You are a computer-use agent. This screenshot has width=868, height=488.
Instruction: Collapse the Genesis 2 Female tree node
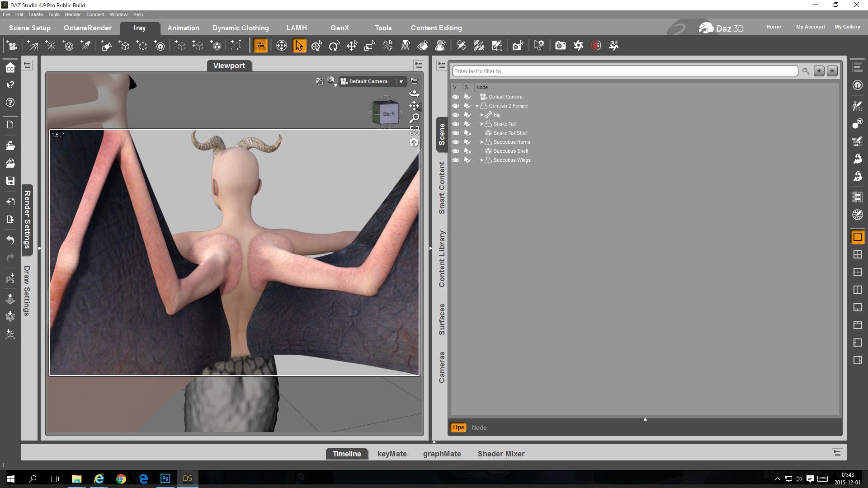coord(477,106)
